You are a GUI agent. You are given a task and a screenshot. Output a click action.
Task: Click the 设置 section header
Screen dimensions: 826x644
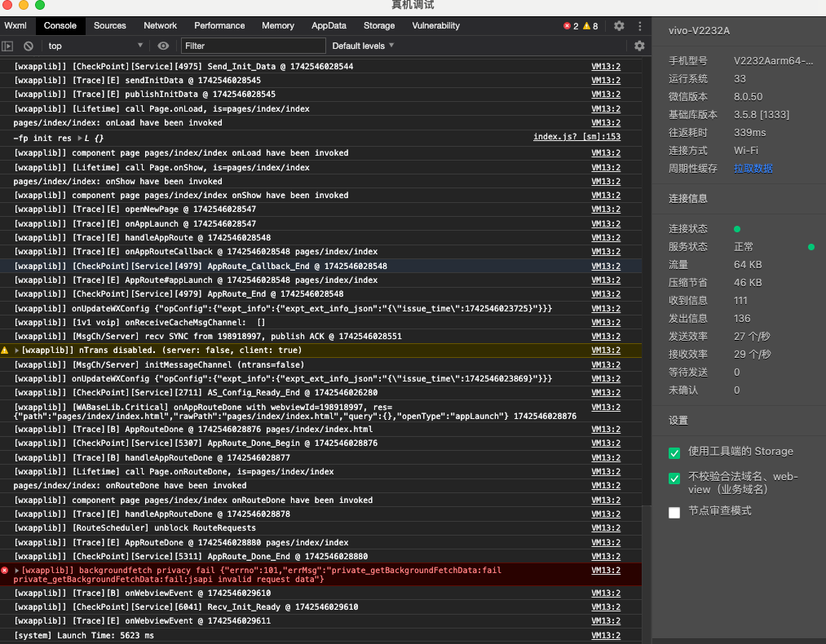tap(678, 421)
